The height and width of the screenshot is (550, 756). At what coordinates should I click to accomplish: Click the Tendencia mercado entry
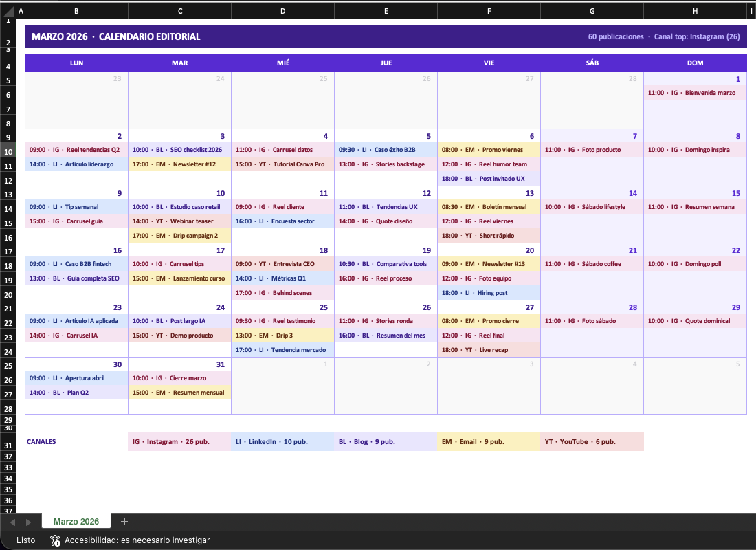coord(283,350)
